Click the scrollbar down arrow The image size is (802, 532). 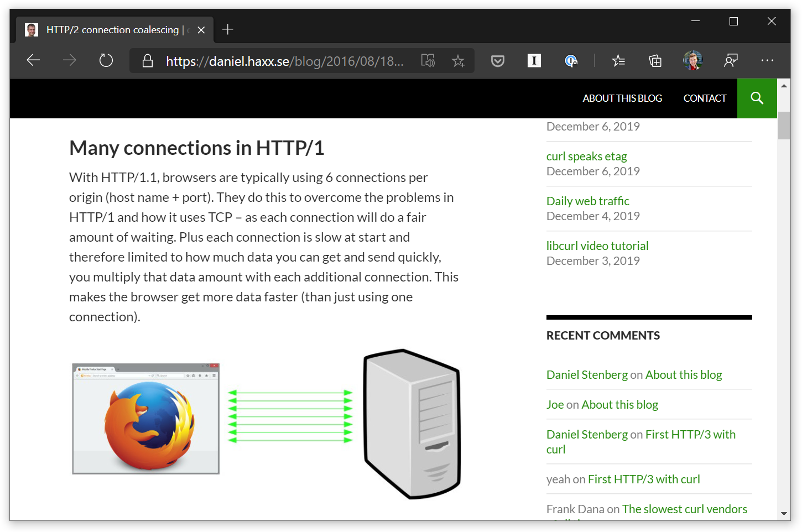[784, 514]
